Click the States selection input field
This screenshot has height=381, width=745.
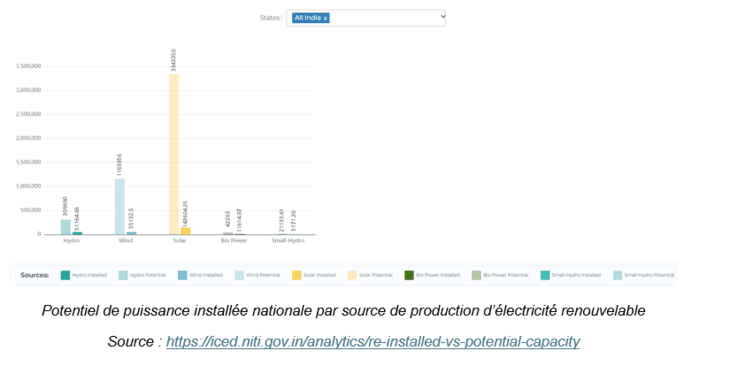365,18
